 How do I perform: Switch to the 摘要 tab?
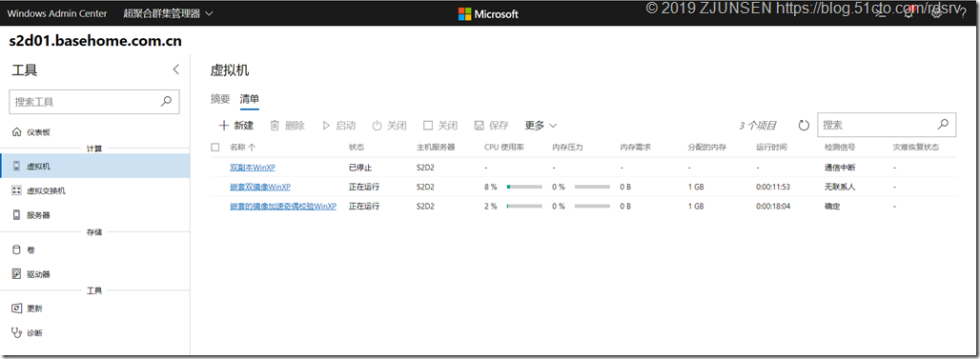220,99
